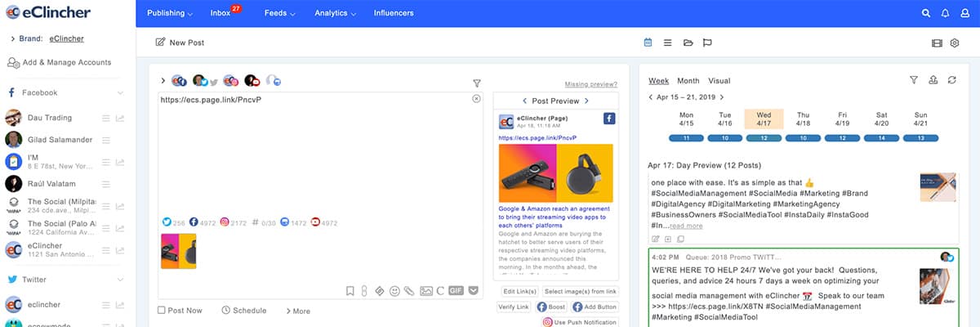Image resolution: width=980 pixels, height=327 pixels.
Task: Click the Pocket-style save icon in composer
Action: [x=473, y=290]
